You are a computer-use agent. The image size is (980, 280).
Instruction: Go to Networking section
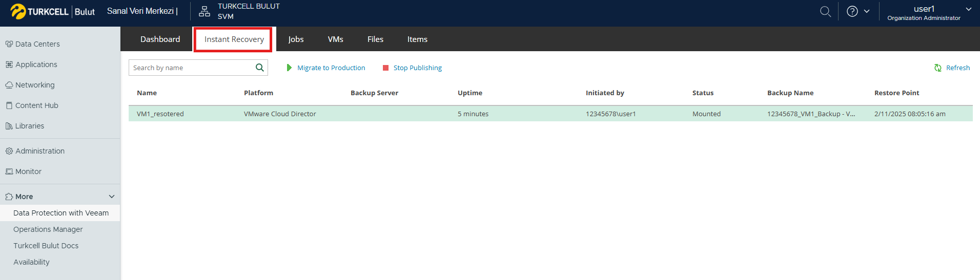pyautogui.click(x=35, y=85)
